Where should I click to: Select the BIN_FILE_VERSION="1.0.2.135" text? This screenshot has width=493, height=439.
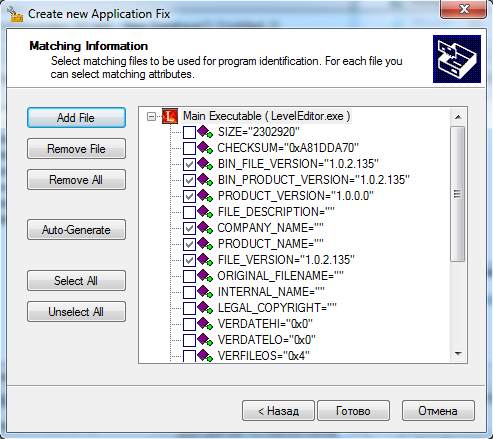tap(298, 164)
